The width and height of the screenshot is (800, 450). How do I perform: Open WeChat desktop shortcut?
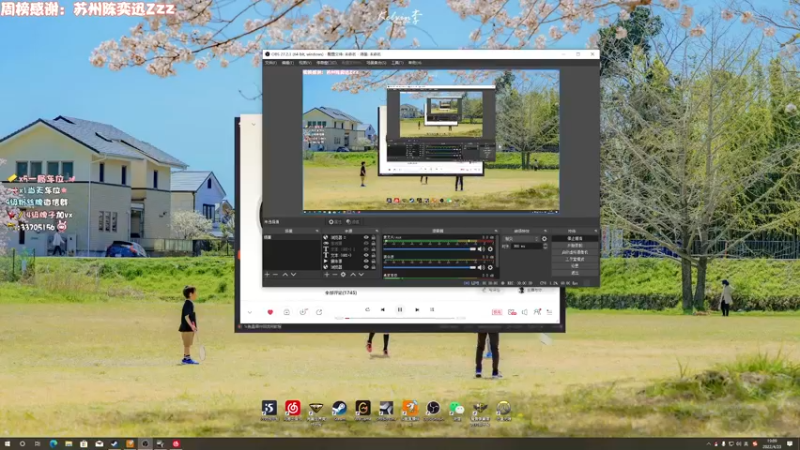[x=457, y=408]
